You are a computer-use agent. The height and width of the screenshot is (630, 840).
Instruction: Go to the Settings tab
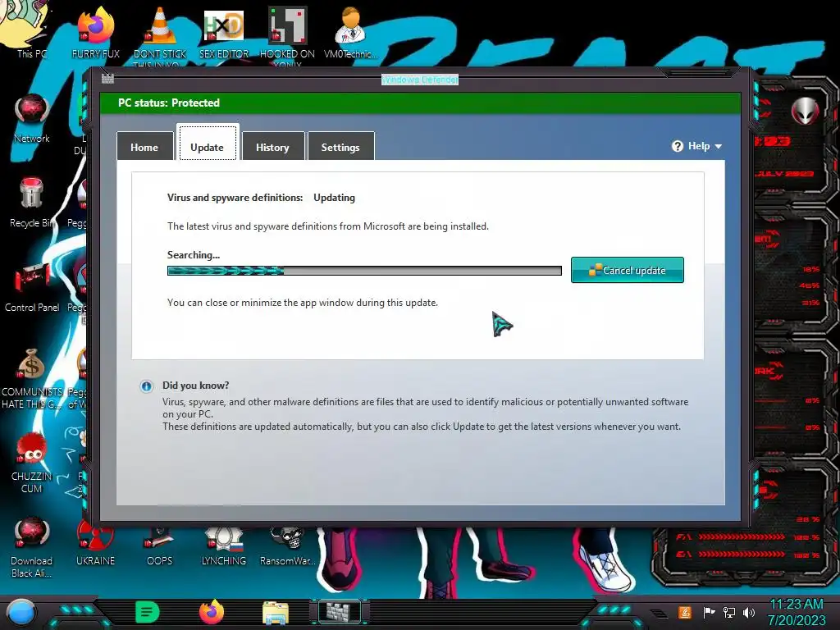point(340,146)
